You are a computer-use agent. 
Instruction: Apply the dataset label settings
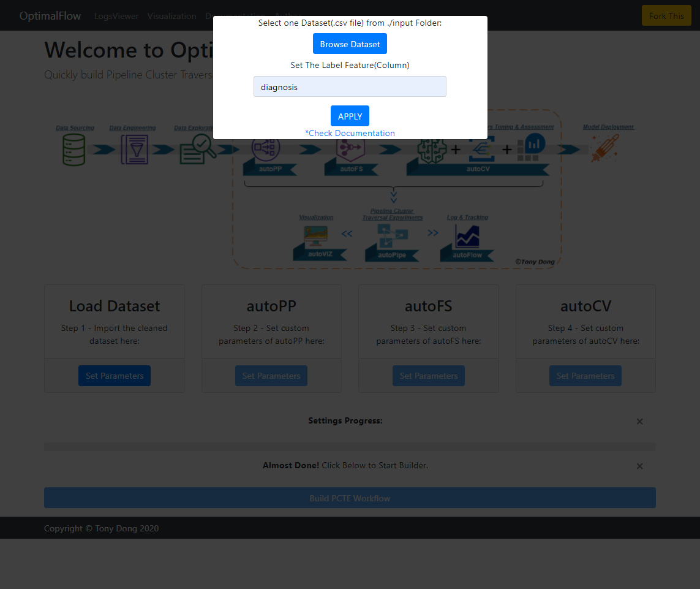pyautogui.click(x=350, y=116)
